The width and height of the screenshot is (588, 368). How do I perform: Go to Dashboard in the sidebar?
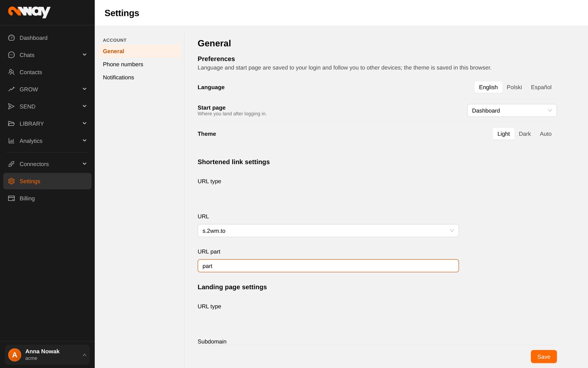[x=47, y=38]
